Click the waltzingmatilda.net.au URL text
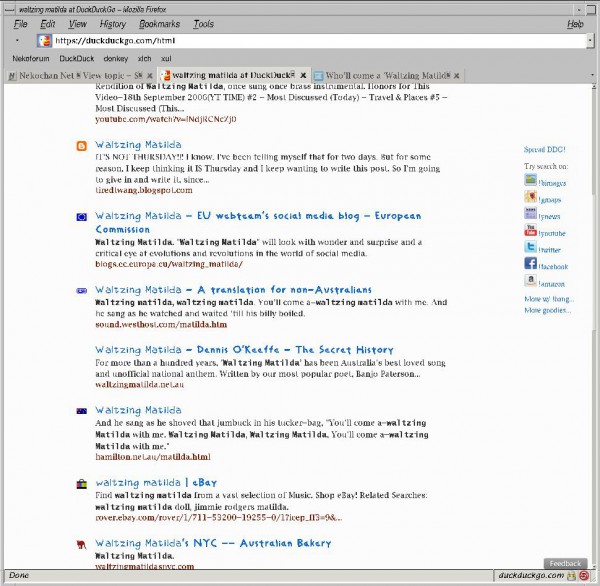 (x=140, y=385)
